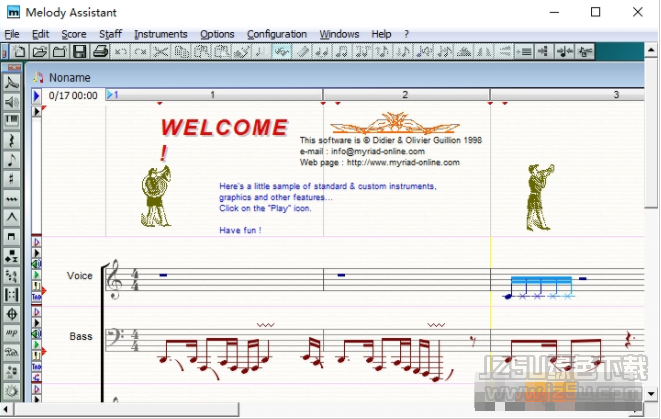This screenshot has height=419, width=661.
Task: Copy selection using toolbar copy icon
Action: 181,52
